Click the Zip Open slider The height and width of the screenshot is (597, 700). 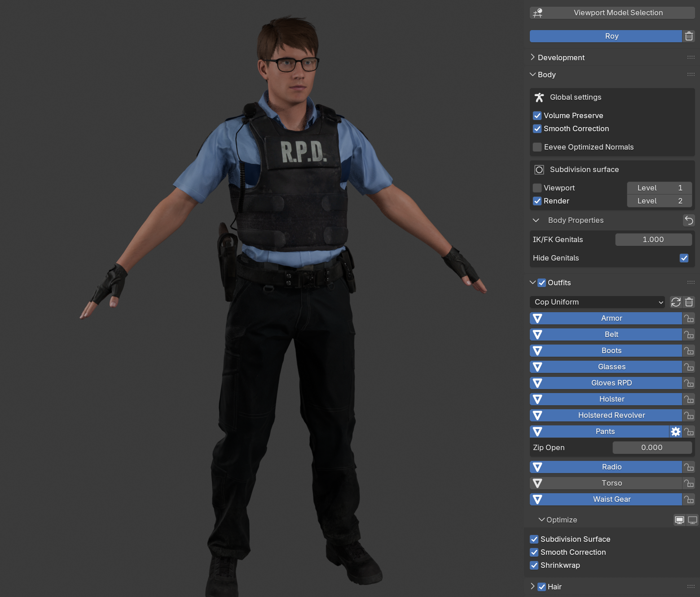pos(652,447)
